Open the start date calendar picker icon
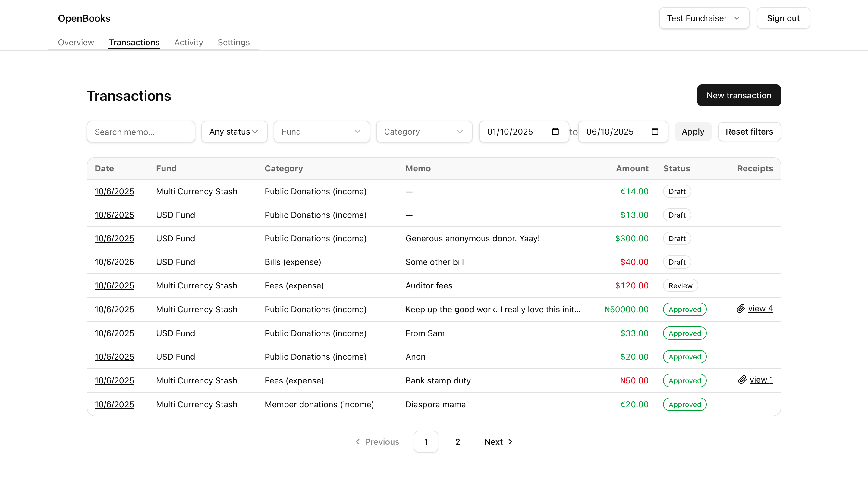This screenshot has width=868, height=490. point(555,132)
